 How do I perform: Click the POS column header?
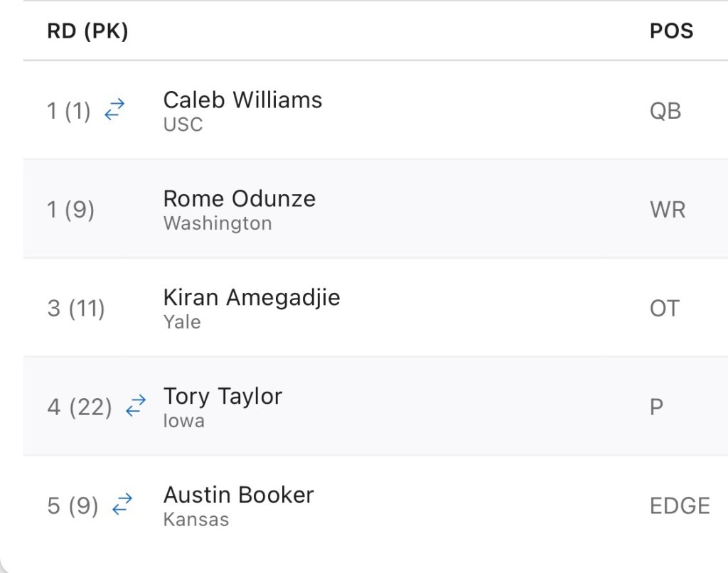tap(671, 31)
